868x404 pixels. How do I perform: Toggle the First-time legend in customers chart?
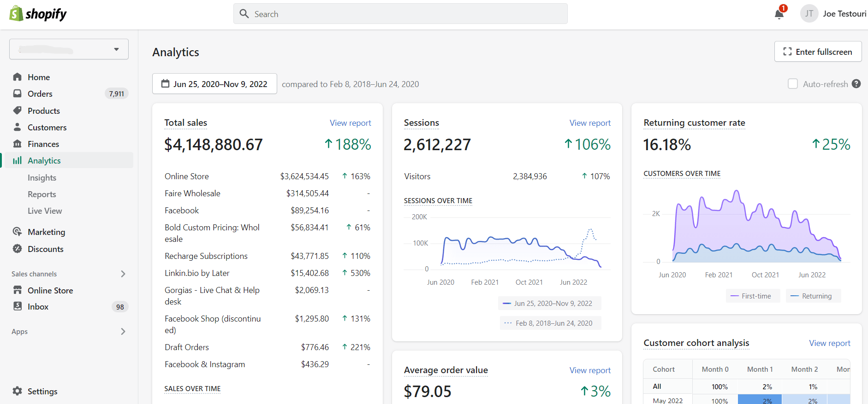753,296
